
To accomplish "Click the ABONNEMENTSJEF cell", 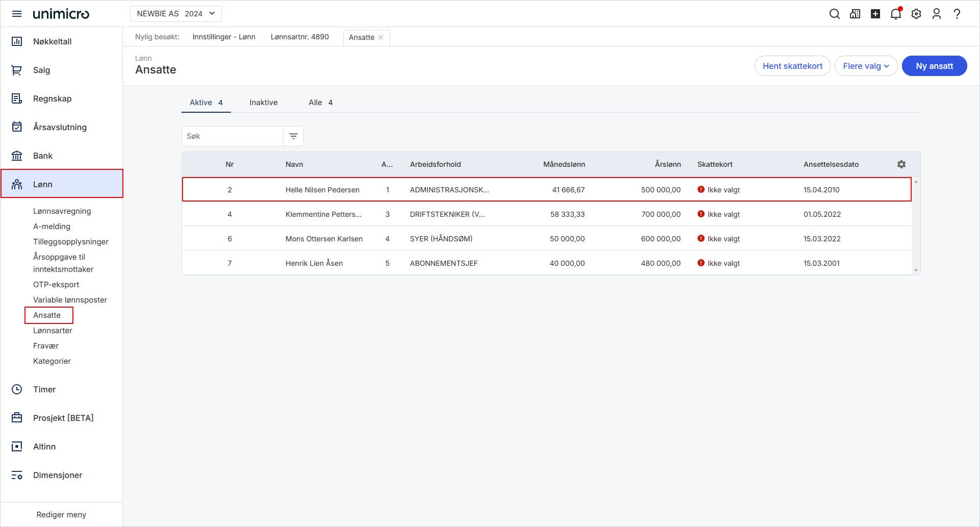I will coord(444,263).
